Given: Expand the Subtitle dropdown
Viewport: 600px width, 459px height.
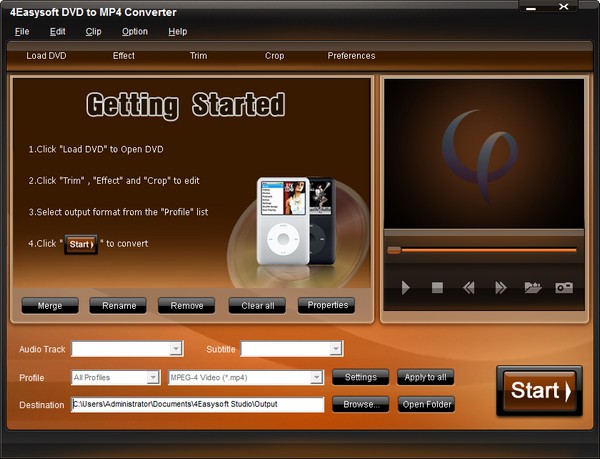Looking at the screenshot, I should coord(336,349).
